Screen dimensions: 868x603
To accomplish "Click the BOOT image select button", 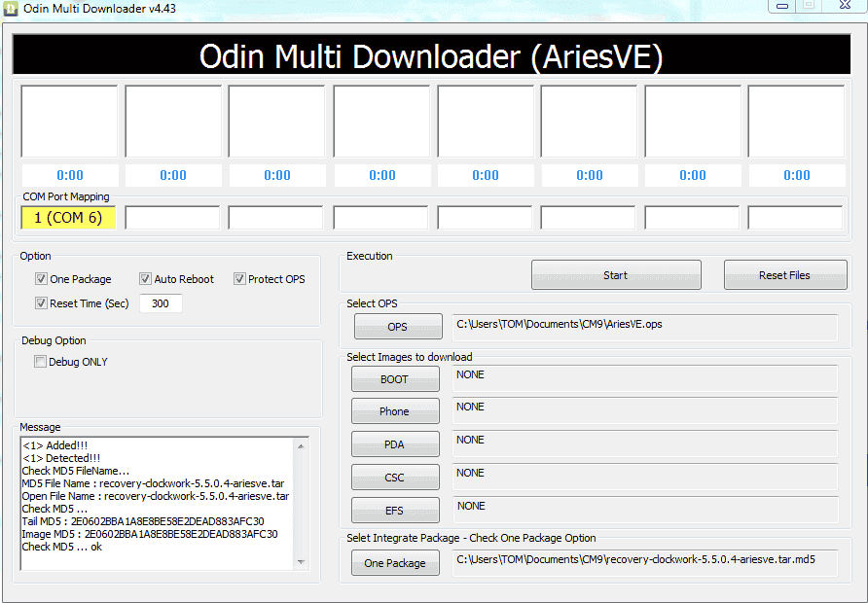I will click(x=395, y=379).
